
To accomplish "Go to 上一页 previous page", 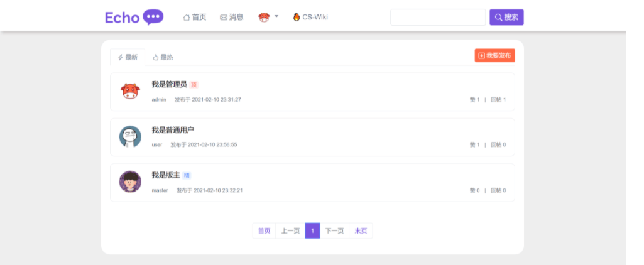I will [x=290, y=231].
